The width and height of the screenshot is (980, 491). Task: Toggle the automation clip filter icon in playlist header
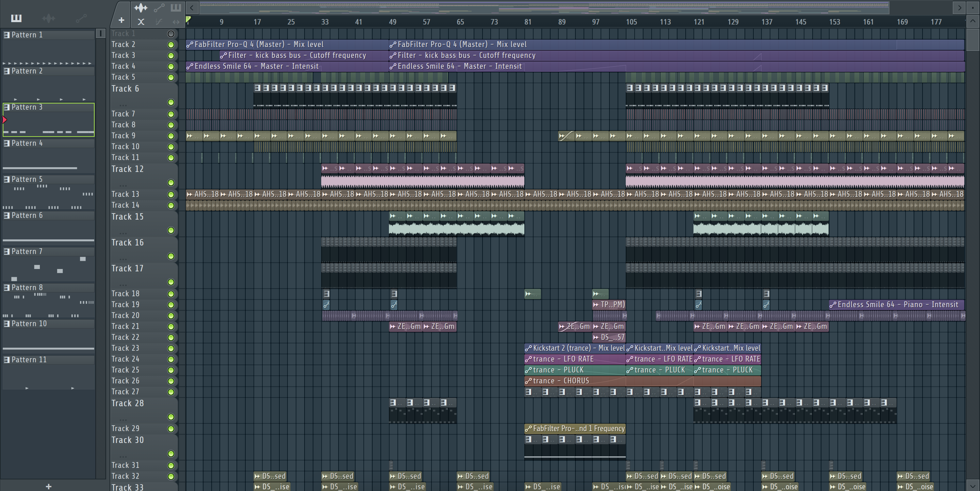click(x=159, y=7)
